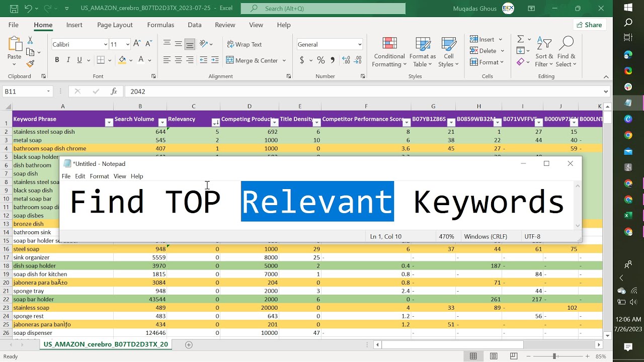Image resolution: width=644 pixels, height=362 pixels.
Task: Toggle Center horizontal alignment
Action: pyautogui.click(x=178, y=60)
